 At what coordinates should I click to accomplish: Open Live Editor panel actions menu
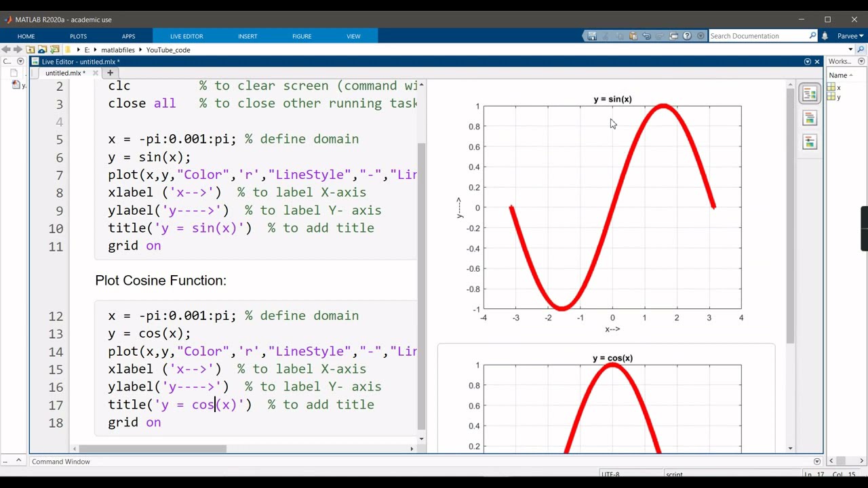807,62
